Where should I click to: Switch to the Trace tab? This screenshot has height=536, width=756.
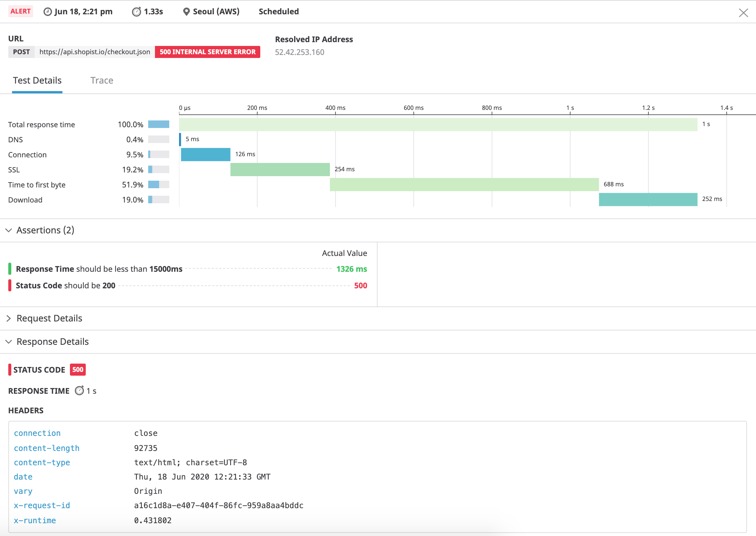coord(102,81)
